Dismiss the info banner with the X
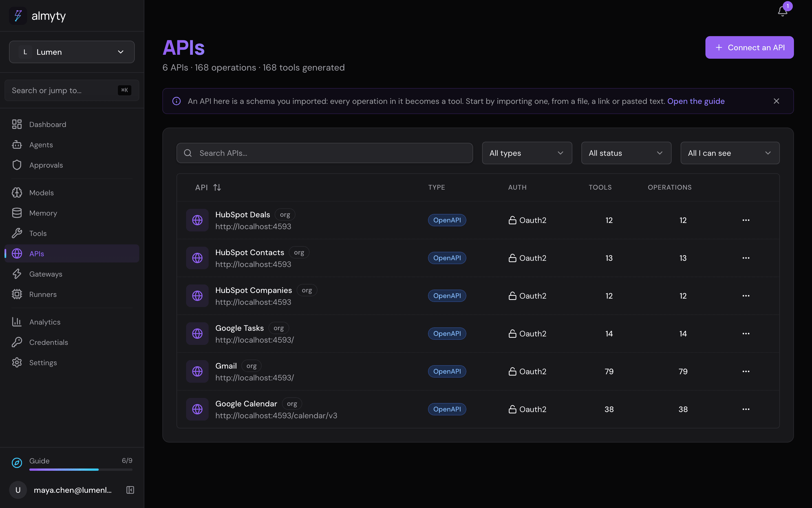 (x=776, y=101)
